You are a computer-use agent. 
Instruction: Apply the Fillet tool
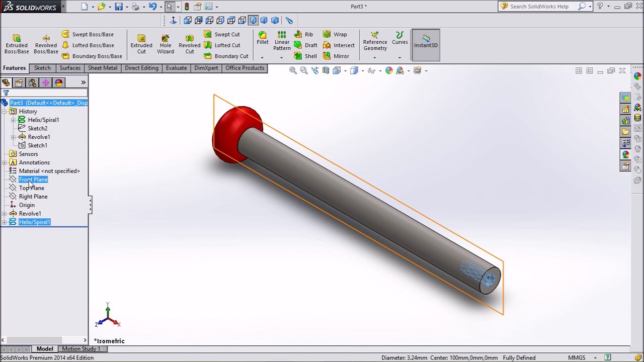point(262,38)
